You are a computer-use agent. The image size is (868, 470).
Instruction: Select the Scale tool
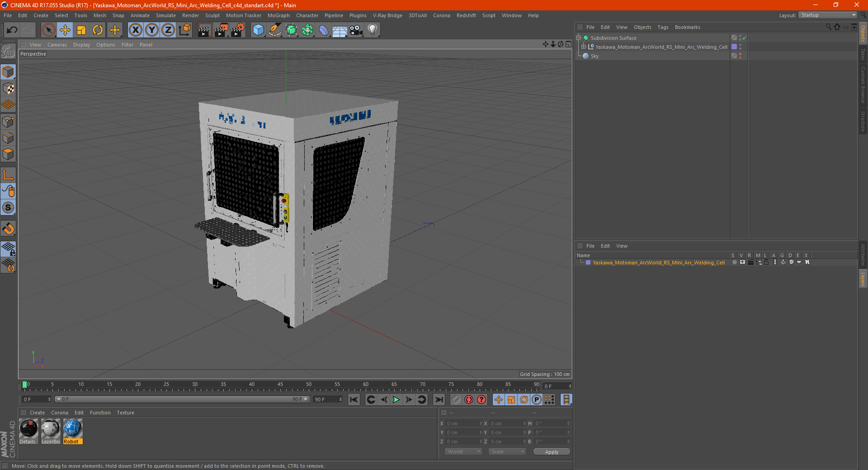(81, 30)
